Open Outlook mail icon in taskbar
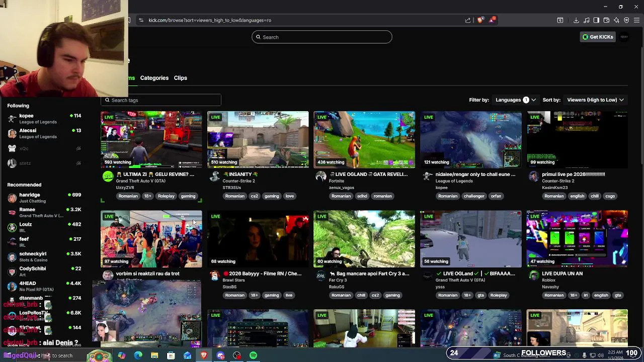Image resolution: width=644 pixels, height=362 pixels. (x=187, y=355)
